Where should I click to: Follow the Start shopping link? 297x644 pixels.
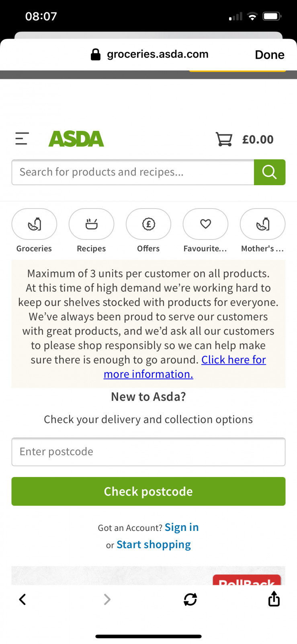(x=154, y=545)
